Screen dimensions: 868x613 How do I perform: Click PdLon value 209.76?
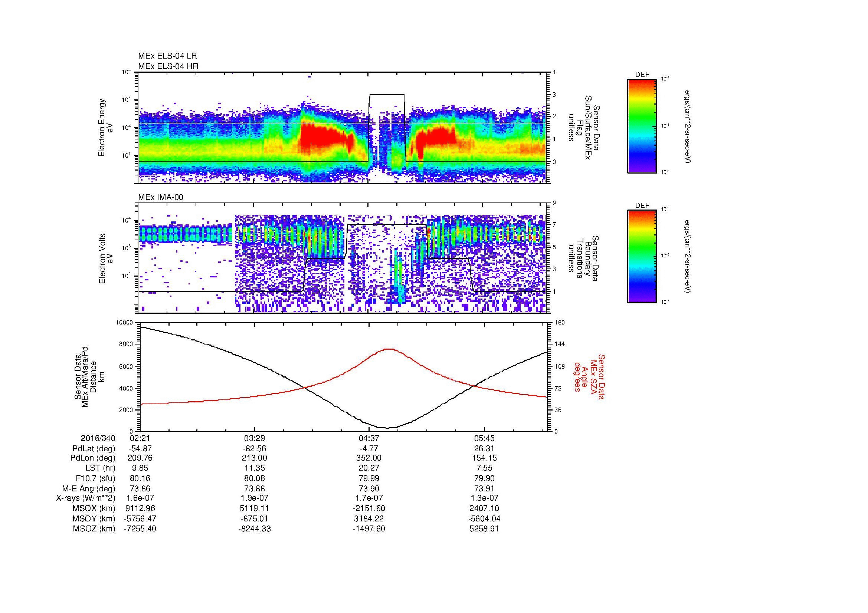pos(140,458)
